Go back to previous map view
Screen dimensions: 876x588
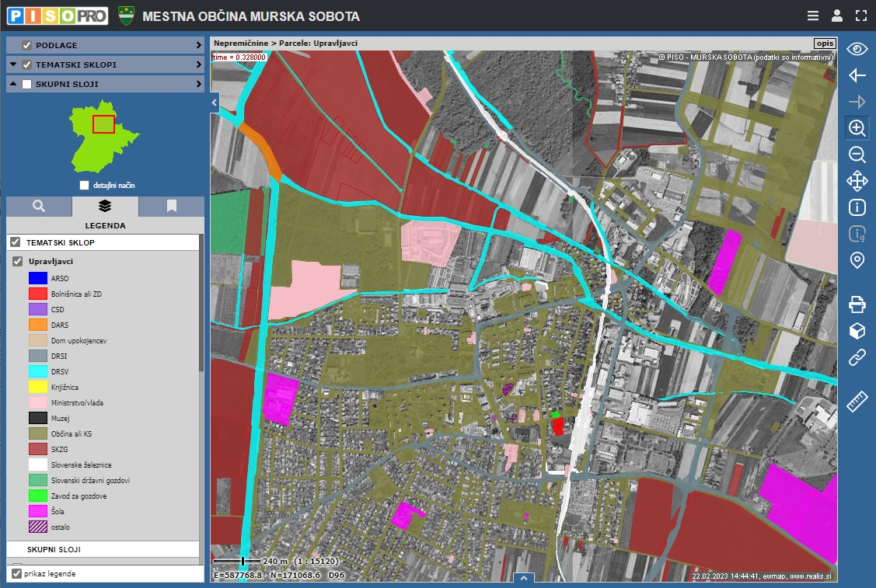point(857,75)
